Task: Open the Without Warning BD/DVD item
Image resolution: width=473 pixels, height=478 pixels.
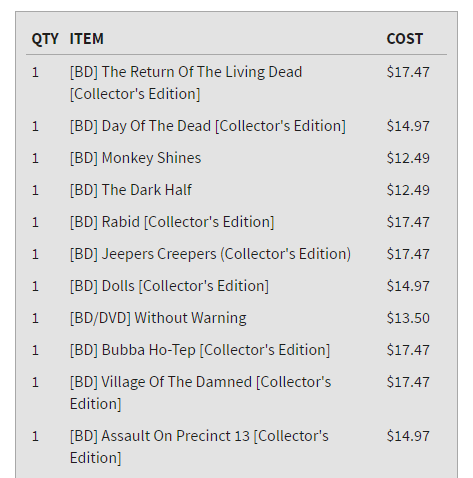Action: pyautogui.click(x=158, y=318)
